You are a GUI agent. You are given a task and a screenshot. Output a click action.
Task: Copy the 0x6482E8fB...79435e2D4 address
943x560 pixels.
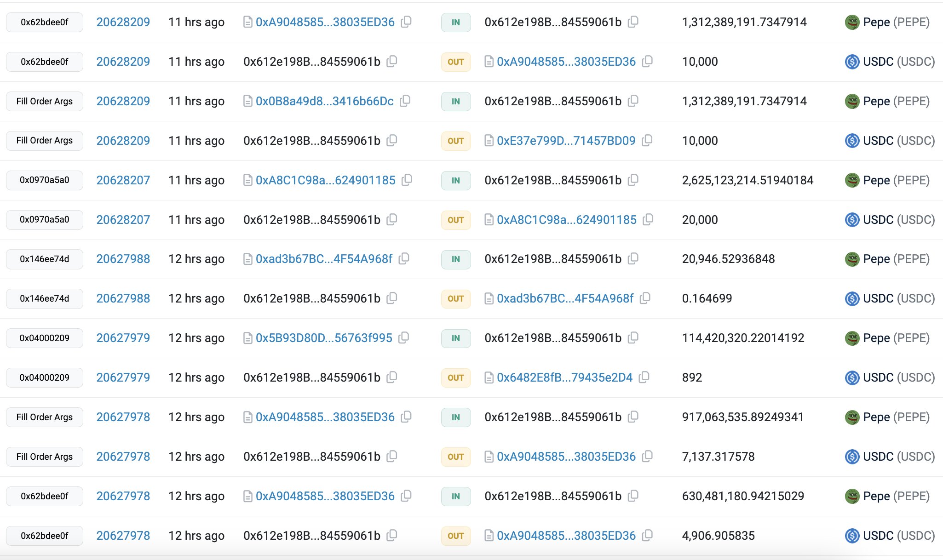pyautogui.click(x=644, y=377)
